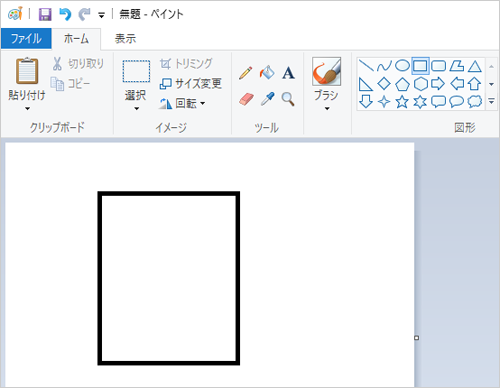This screenshot has width=500, height=388.
Task: Click 切り取り to cut selection
Action: [78, 64]
